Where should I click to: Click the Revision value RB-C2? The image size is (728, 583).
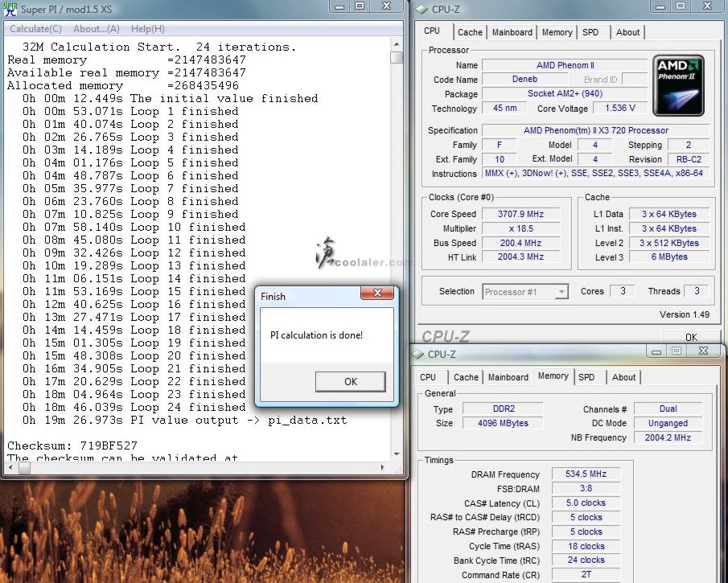[x=689, y=159]
